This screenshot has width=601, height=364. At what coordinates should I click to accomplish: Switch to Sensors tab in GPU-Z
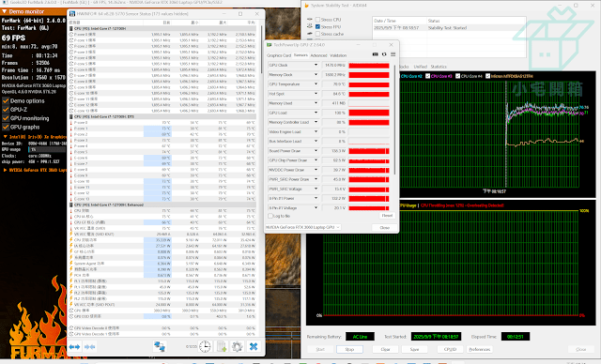(x=300, y=55)
